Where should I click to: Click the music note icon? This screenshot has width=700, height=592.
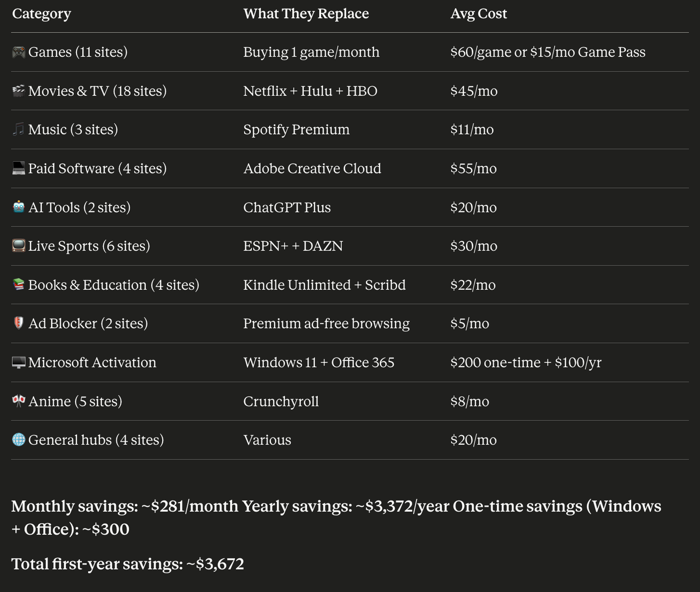point(18,129)
